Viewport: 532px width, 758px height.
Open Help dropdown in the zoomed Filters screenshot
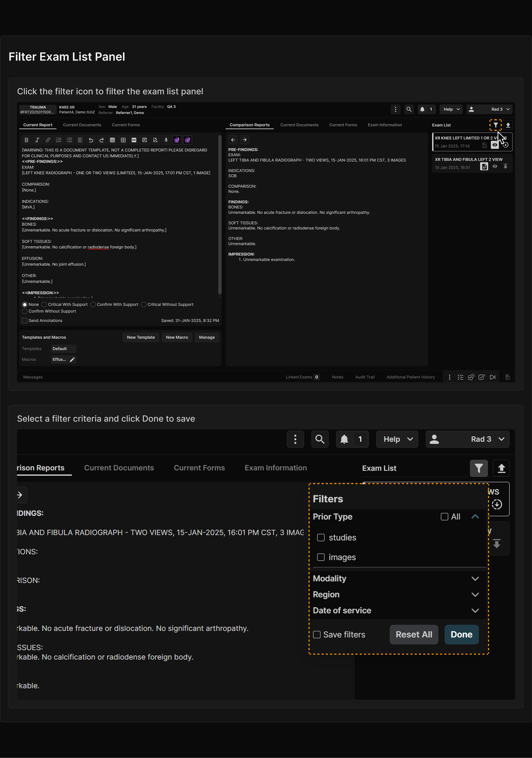pos(397,439)
